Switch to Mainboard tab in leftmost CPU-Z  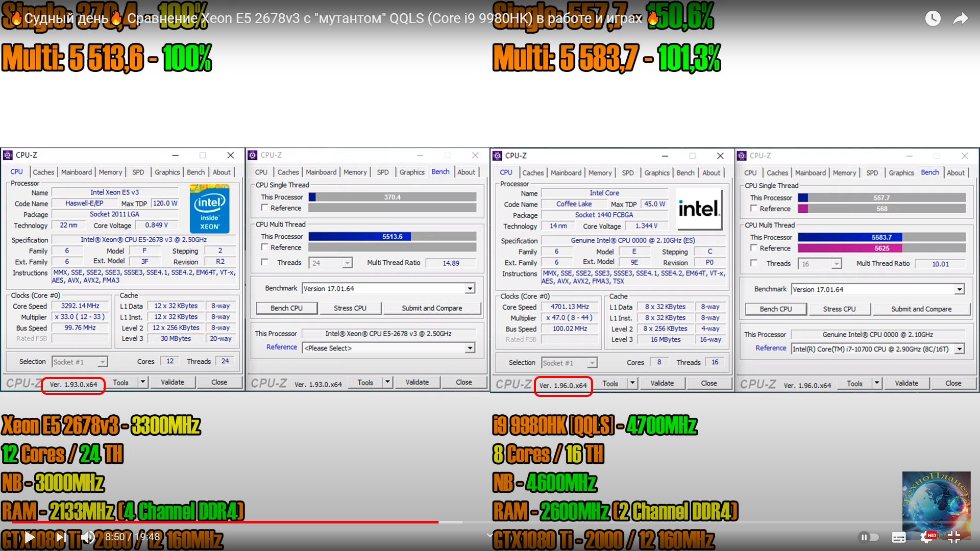coord(76,172)
